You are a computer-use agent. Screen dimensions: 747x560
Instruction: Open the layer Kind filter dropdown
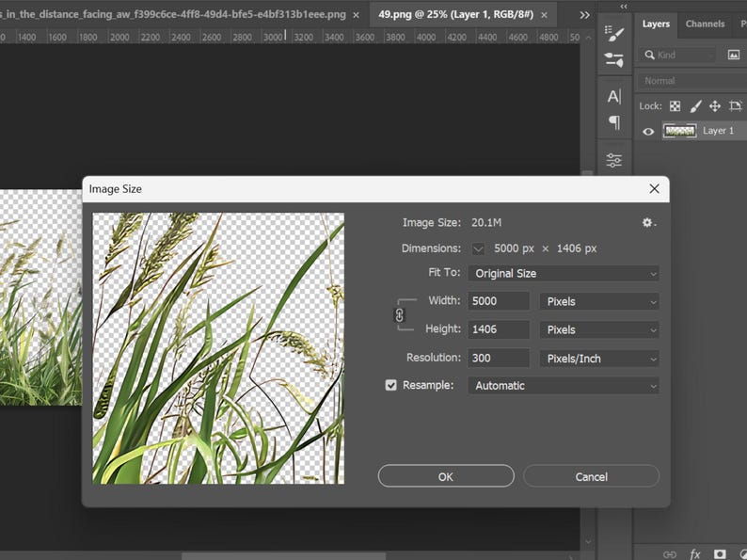pyautogui.click(x=677, y=55)
